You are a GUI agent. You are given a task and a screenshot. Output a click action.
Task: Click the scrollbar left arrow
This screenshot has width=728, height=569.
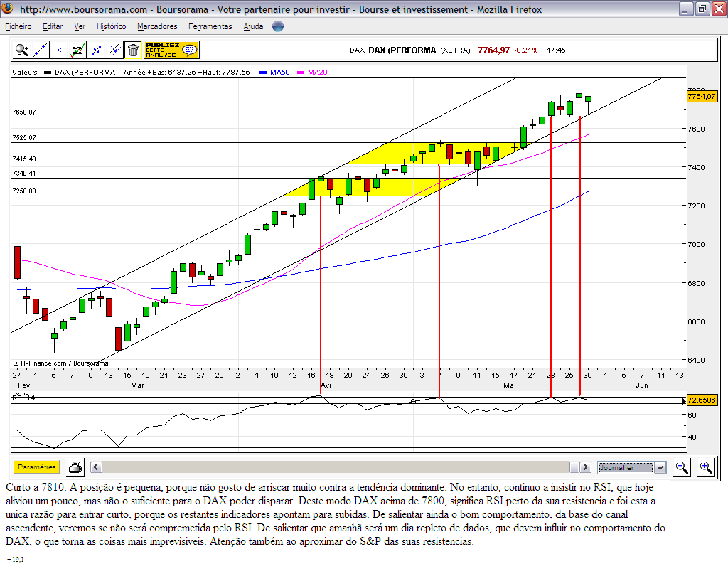tap(96, 467)
